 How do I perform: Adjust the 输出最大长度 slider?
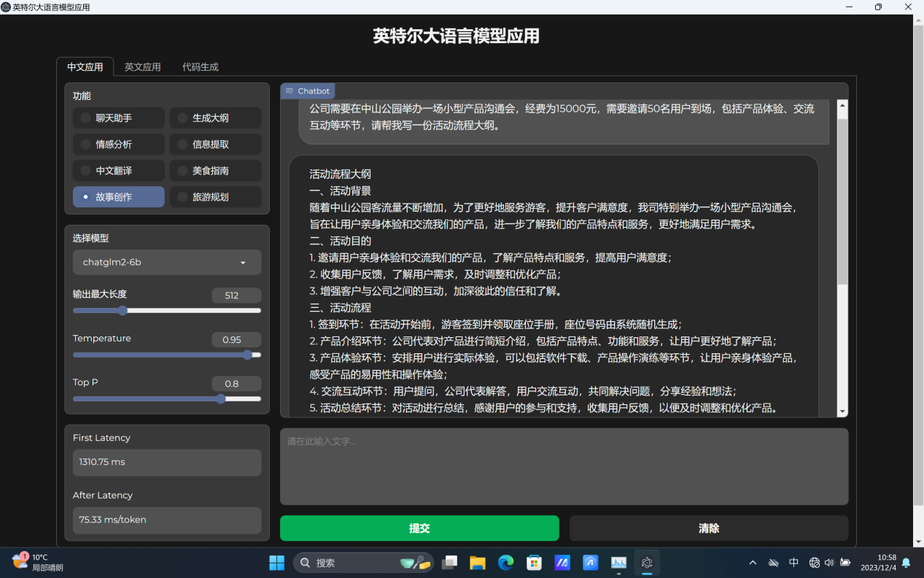[x=167, y=311]
